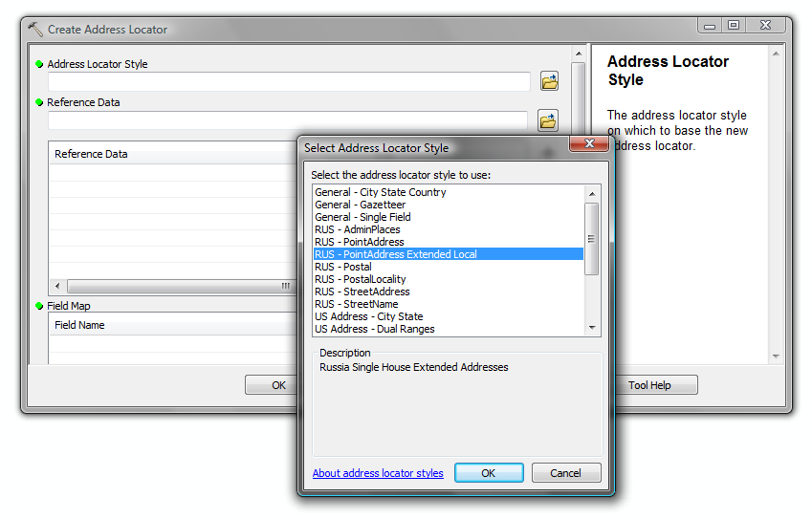Click the Tool Help button
Viewport: 812px width, 519px height.
[x=649, y=385]
